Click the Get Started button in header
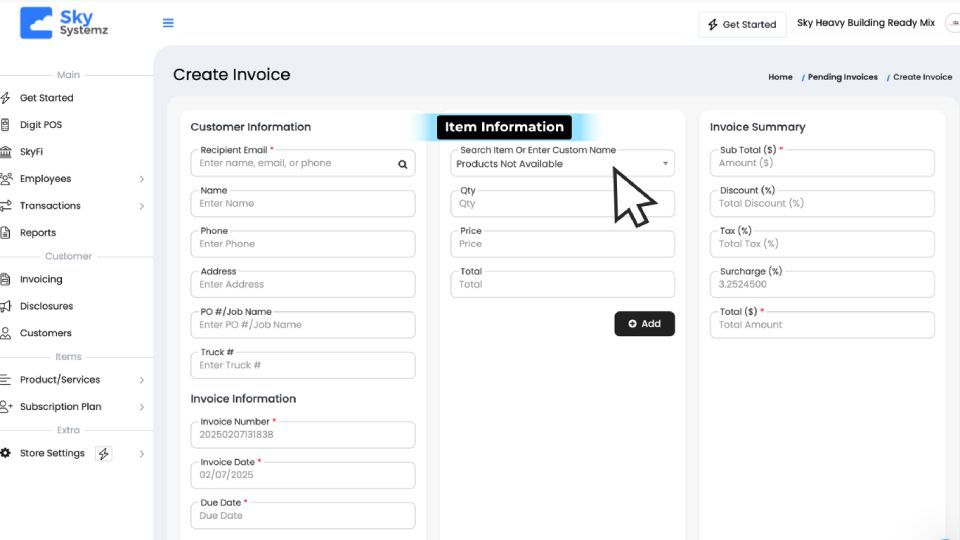This screenshot has width=960, height=540. 742,24
